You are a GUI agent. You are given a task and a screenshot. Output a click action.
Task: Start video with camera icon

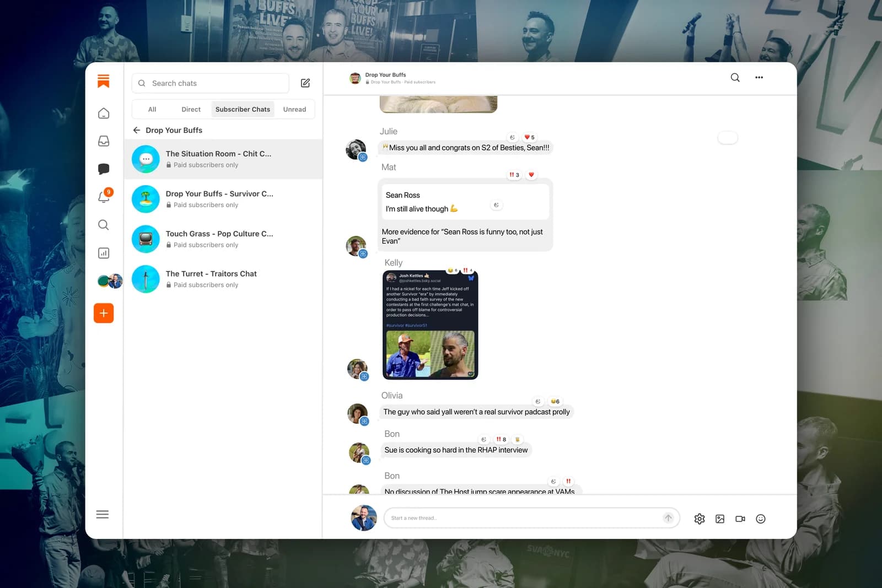[740, 519]
